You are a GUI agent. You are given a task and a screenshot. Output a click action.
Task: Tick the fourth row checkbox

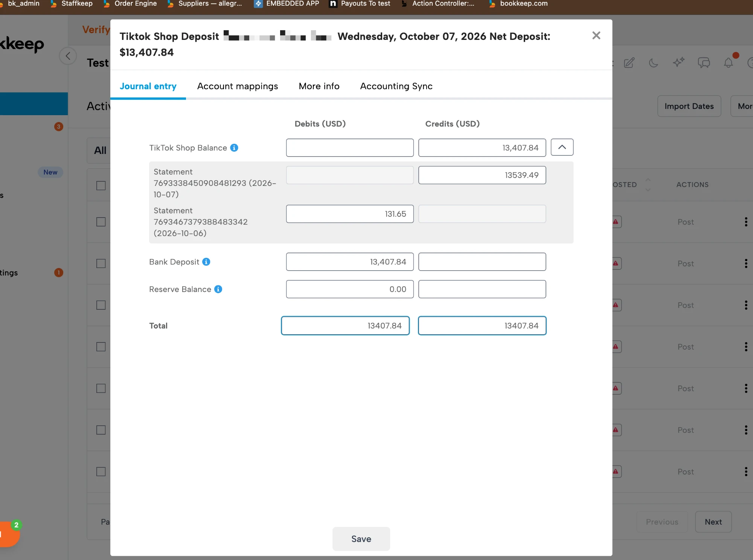[x=101, y=347]
